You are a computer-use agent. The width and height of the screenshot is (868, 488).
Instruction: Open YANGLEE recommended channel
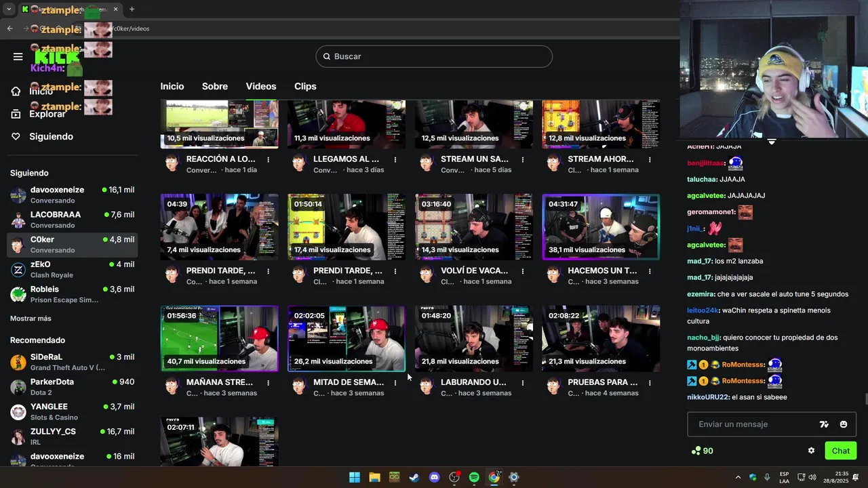72,412
